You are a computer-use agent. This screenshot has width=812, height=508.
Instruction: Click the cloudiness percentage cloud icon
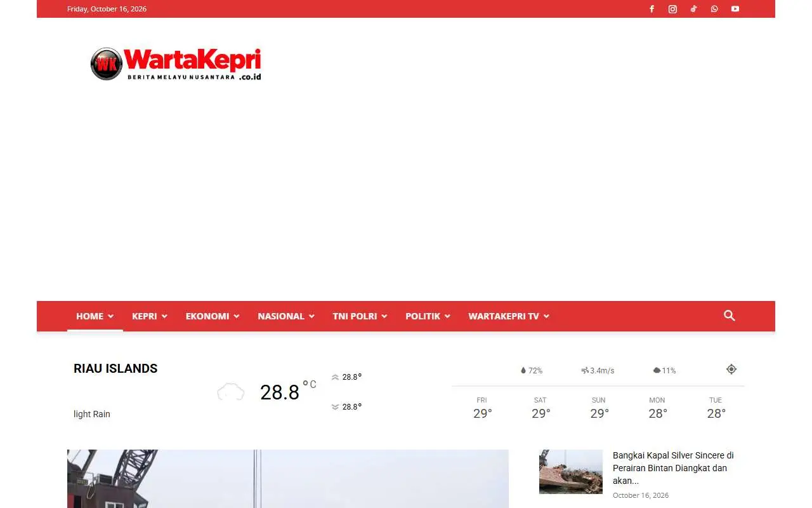[x=657, y=370]
